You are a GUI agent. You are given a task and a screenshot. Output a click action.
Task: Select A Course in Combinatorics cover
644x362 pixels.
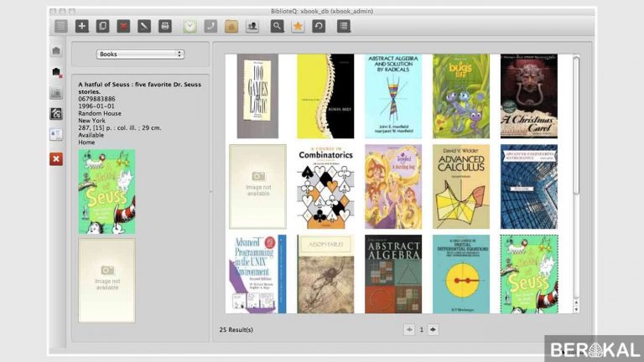[x=325, y=186]
